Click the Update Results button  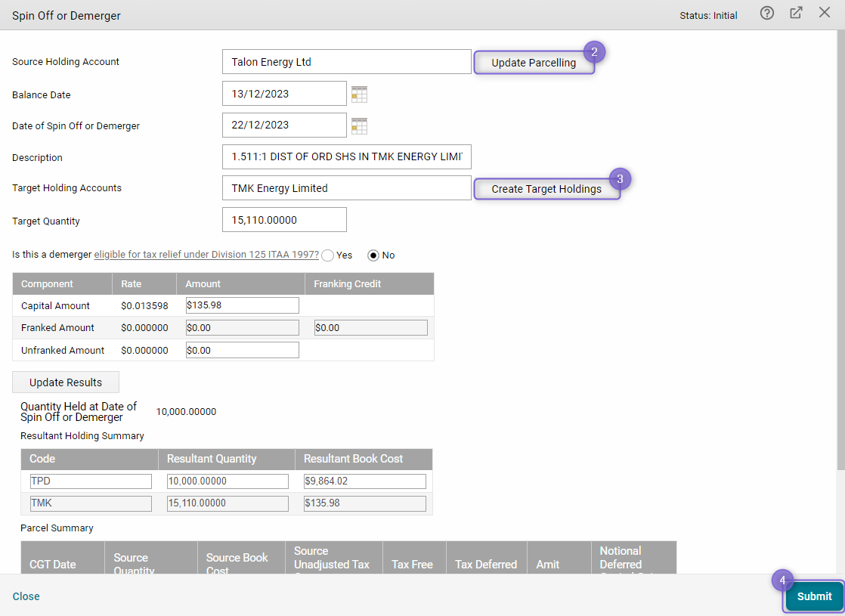point(66,382)
